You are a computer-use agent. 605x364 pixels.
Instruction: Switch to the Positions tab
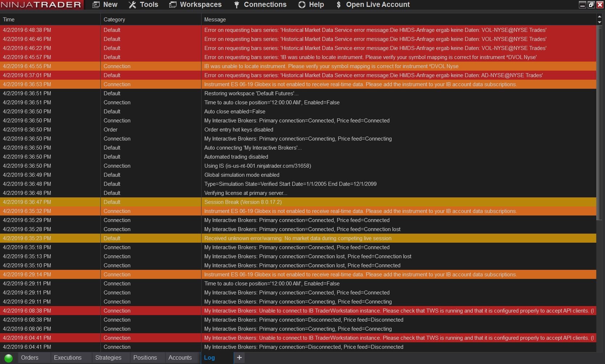click(145, 357)
